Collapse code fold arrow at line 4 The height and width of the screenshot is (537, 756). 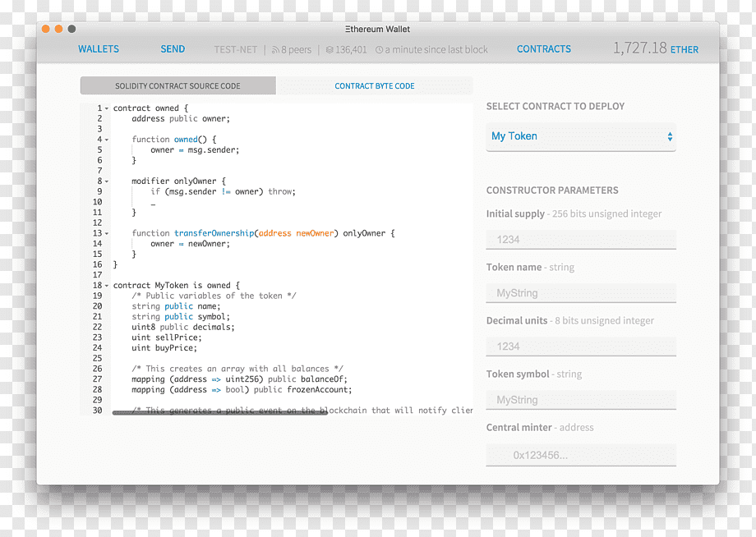107,140
